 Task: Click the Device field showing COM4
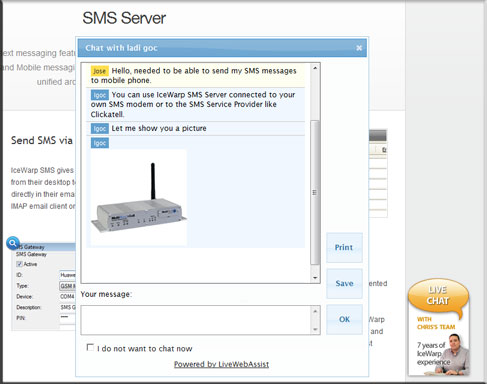point(67,297)
